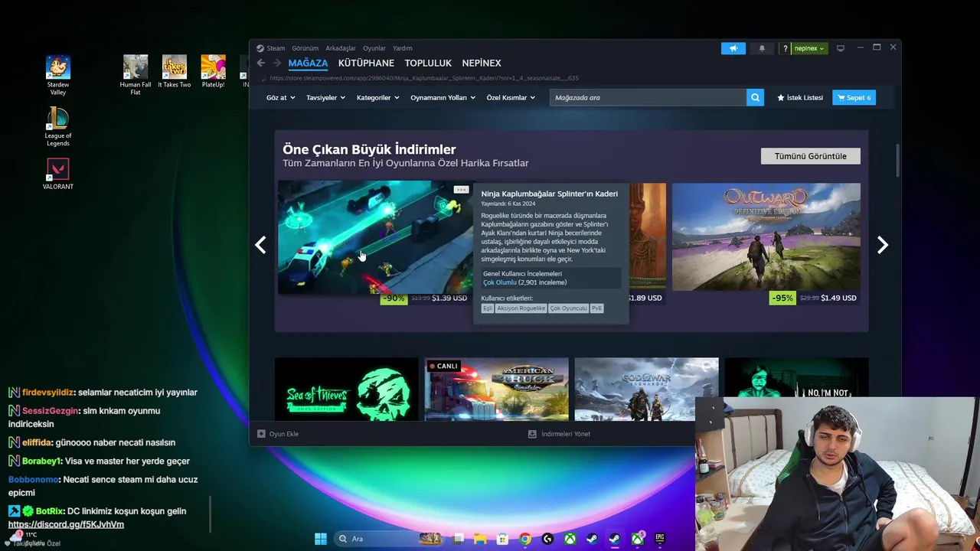Open Stardew Valley desktop shortcut
The width and height of the screenshot is (980, 551).
point(58,75)
